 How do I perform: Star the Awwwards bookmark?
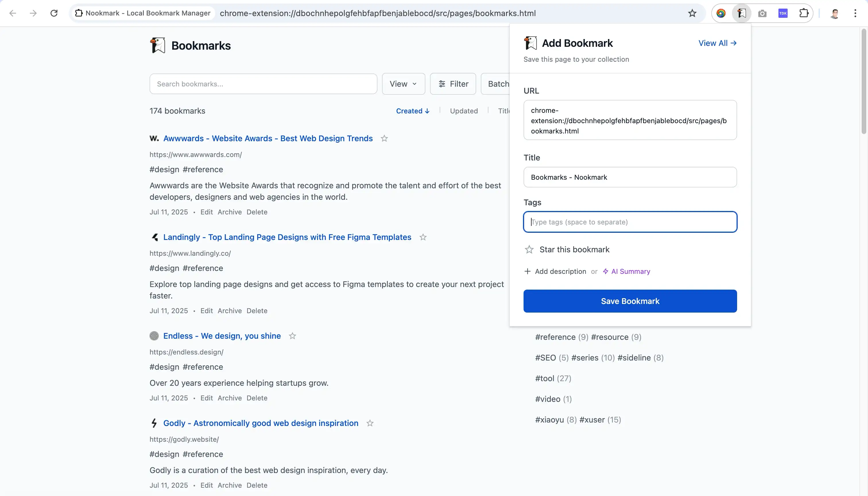(x=384, y=139)
